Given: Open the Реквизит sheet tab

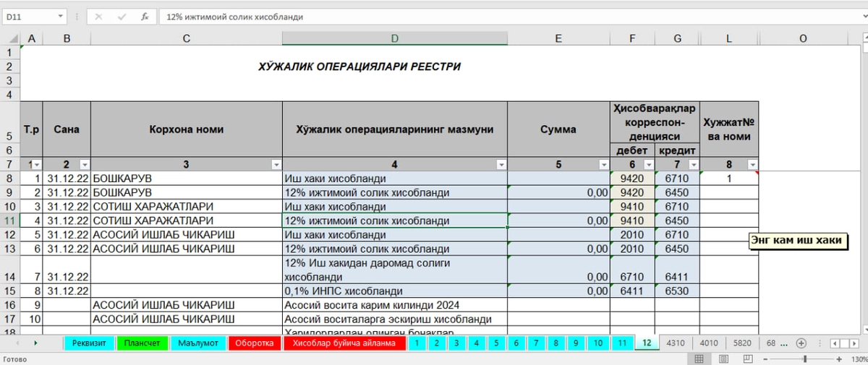Looking at the screenshot, I should click(89, 343).
